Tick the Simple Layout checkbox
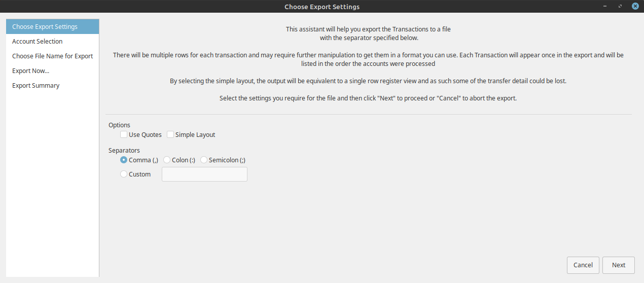 pyautogui.click(x=170, y=135)
